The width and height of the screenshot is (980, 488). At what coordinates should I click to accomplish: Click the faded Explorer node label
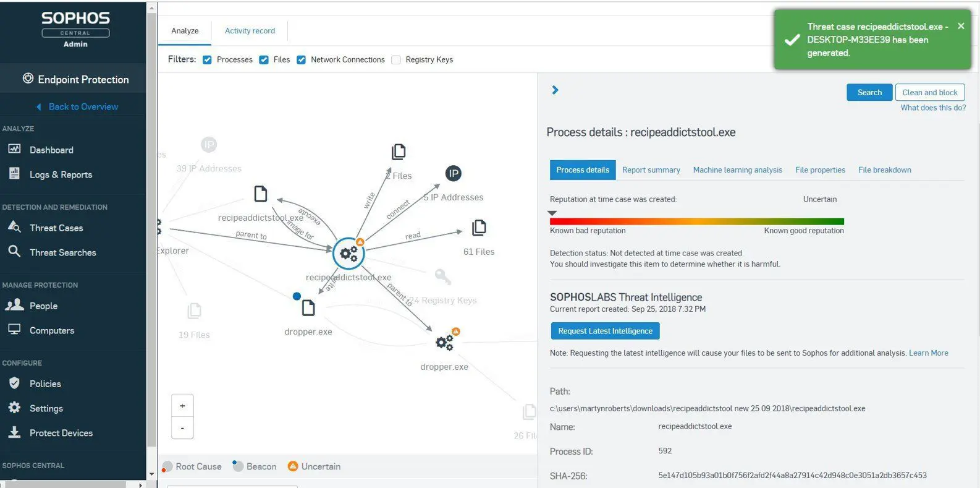click(172, 251)
